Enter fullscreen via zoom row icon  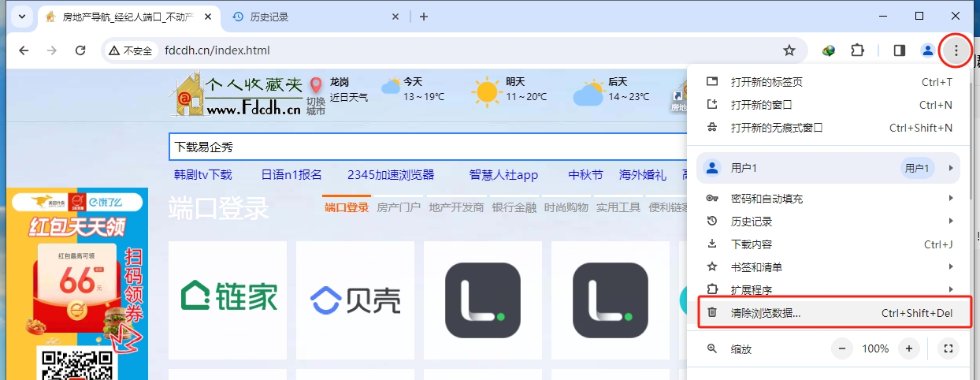click(948, 348)
